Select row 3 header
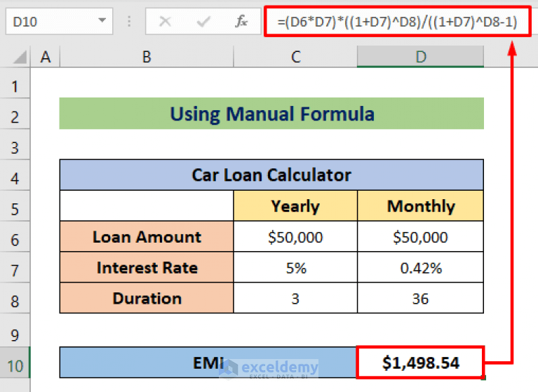The width and height of the screenshot is (538, 392). coord(15,144)
